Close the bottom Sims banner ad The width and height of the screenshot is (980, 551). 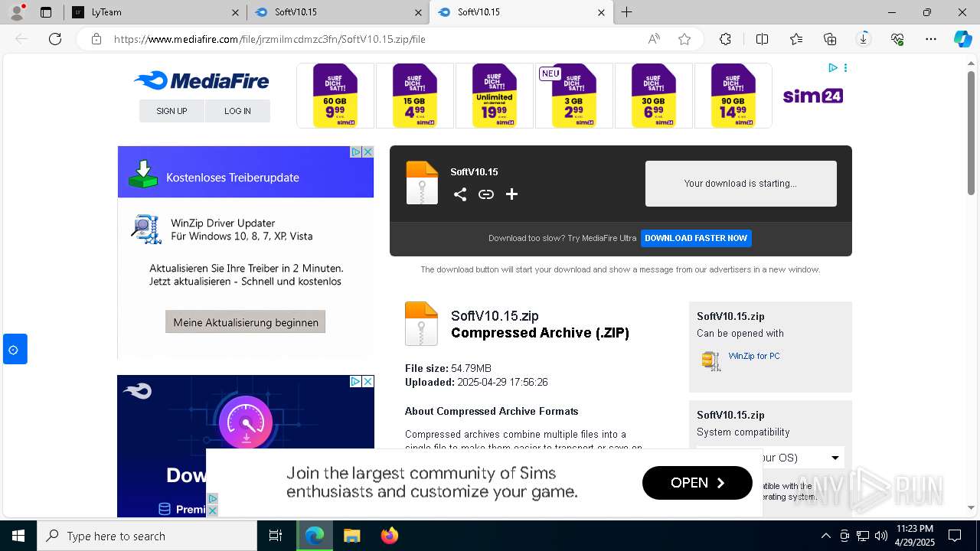pos(213,510)
